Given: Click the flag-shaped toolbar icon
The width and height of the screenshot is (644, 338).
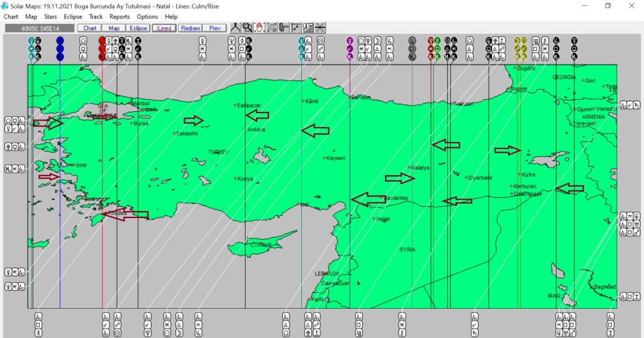Looking at the screenshot, I should (284, 28).
